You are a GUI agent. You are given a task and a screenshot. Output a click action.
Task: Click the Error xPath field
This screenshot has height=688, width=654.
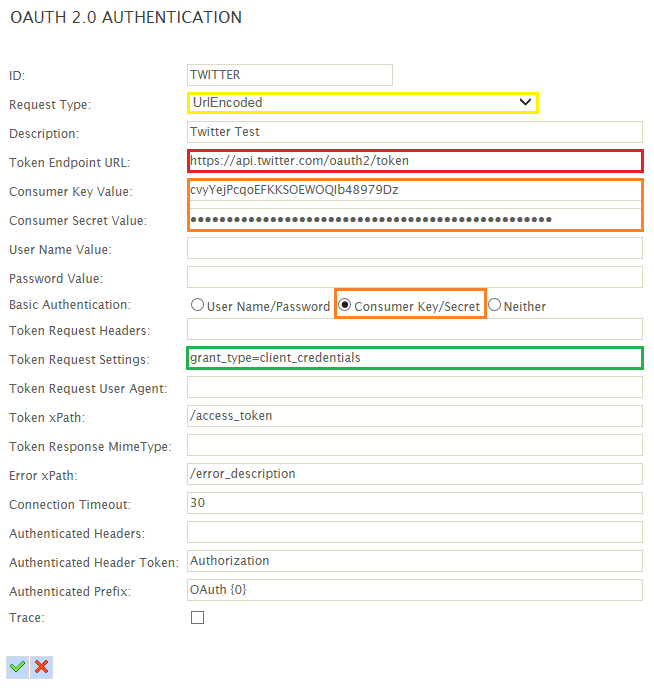[415, 474]
